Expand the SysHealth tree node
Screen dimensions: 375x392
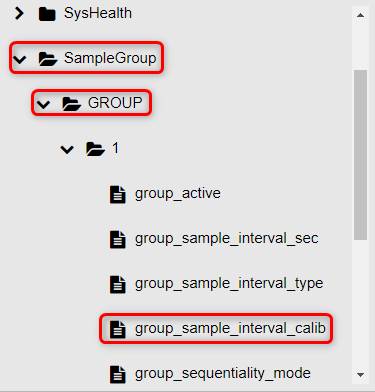19,13
